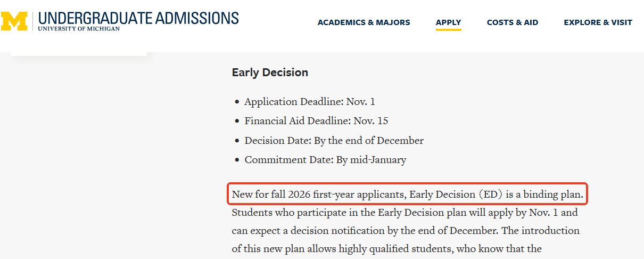Open the Undergraduate Admissions home wordmark
This screenshot has height=259, width=644.
(x=138, y=18)
